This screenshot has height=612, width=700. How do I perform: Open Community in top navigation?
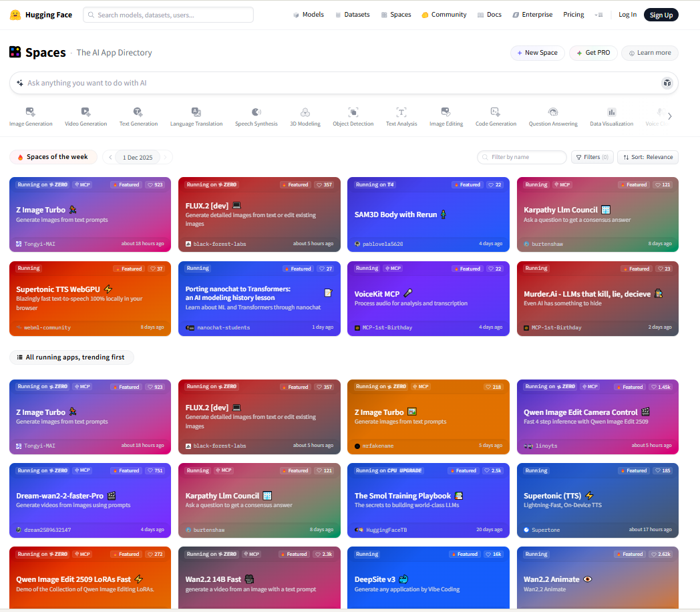[444, 15]
